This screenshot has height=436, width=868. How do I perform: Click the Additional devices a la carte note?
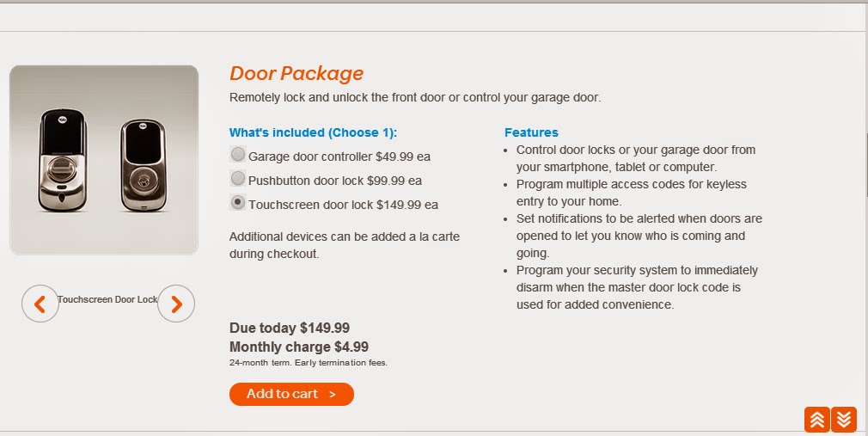tap(345, 245)
